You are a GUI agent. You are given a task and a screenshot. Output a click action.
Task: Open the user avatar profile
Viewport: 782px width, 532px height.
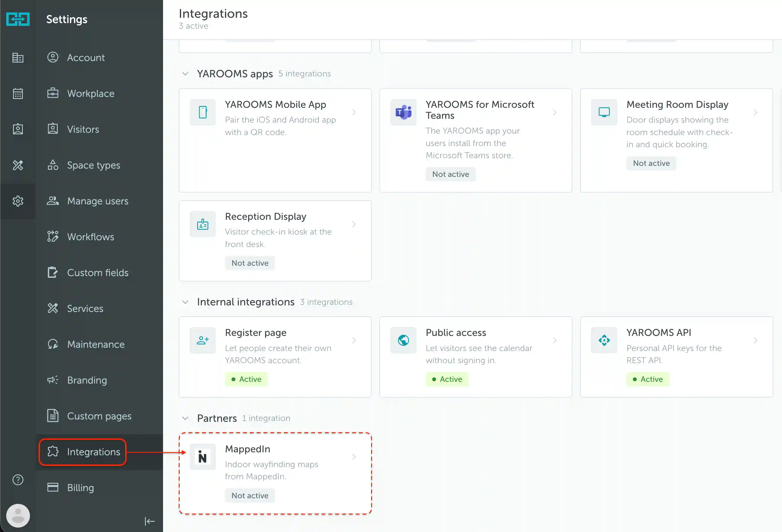click(18, 515)
